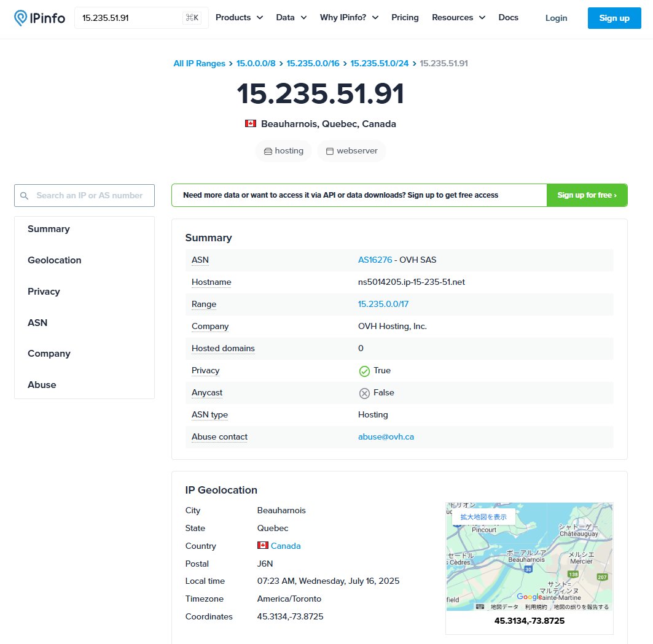The width and height of the screenshot is (653, 644).
Task: Click the hosting tag pill
Action: 283,150
